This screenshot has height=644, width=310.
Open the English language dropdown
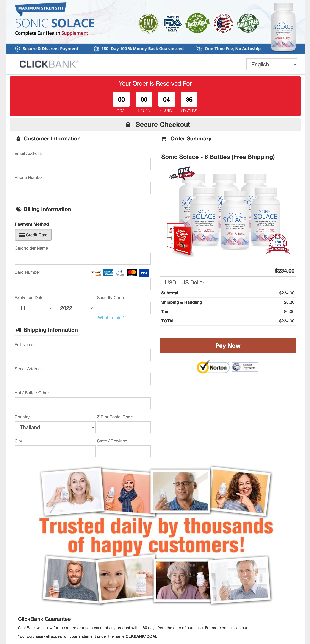[x=272, y=65]
